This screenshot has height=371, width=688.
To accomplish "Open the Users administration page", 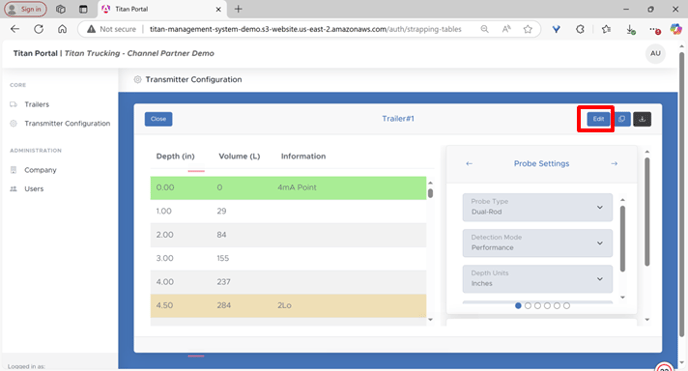I will pyautogui.click(x=34, y=189).
